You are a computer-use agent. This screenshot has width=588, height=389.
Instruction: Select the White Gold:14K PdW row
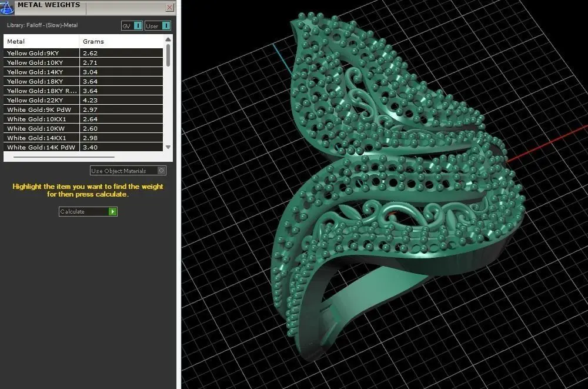click(83, 147)
